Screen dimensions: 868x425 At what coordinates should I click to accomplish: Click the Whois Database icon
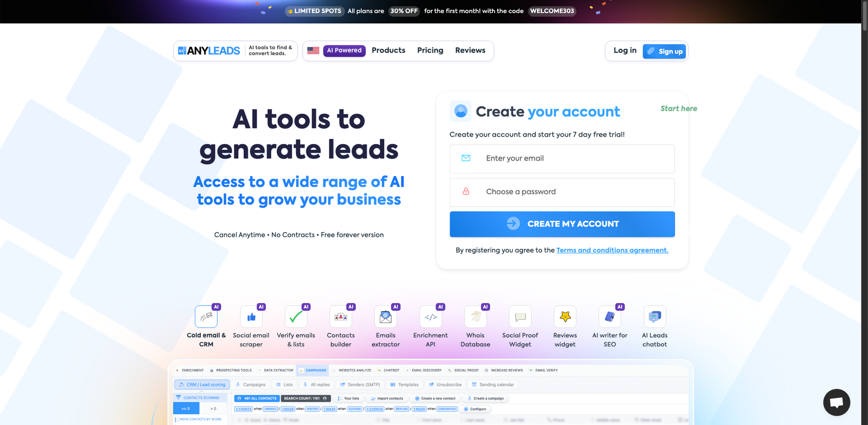(x=475, y=317)
